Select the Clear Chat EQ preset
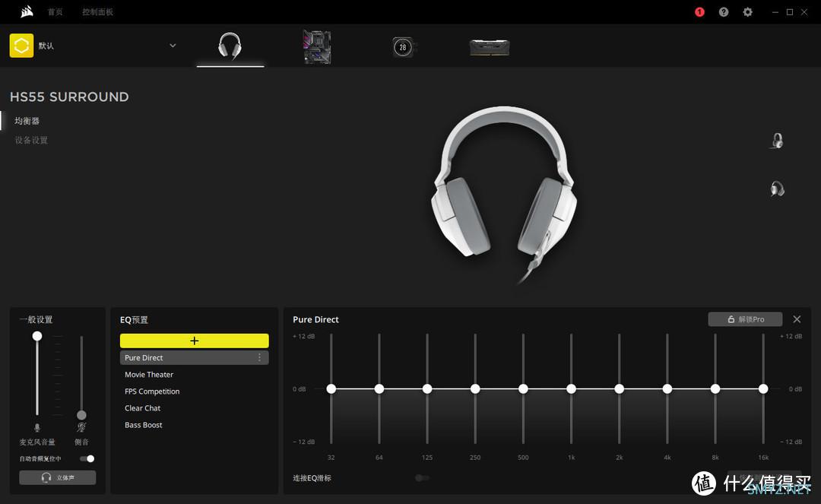 point(142,408)
